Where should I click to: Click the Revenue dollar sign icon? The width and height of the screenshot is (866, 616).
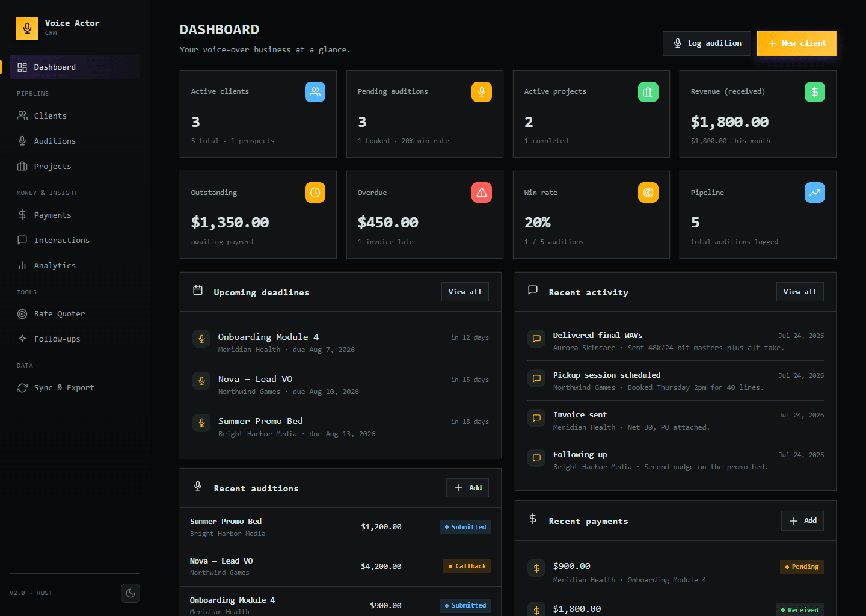(x=815, y=92)
